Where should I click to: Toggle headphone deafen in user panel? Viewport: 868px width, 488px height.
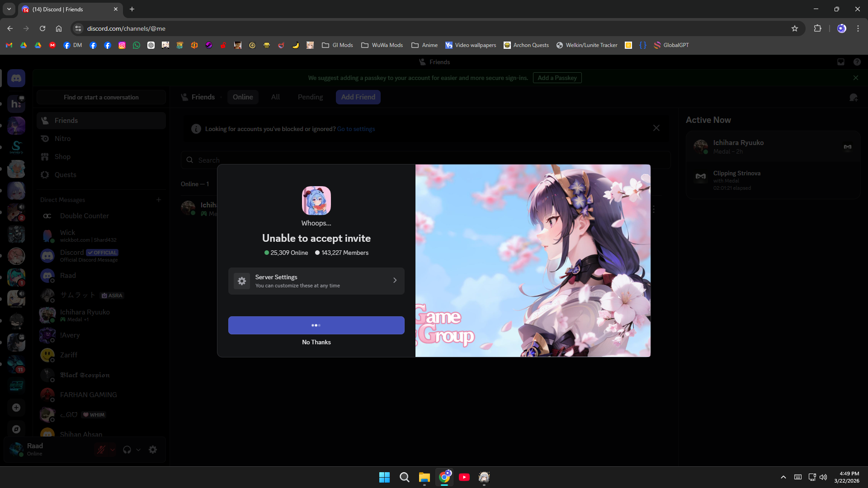tap(127, 450)
